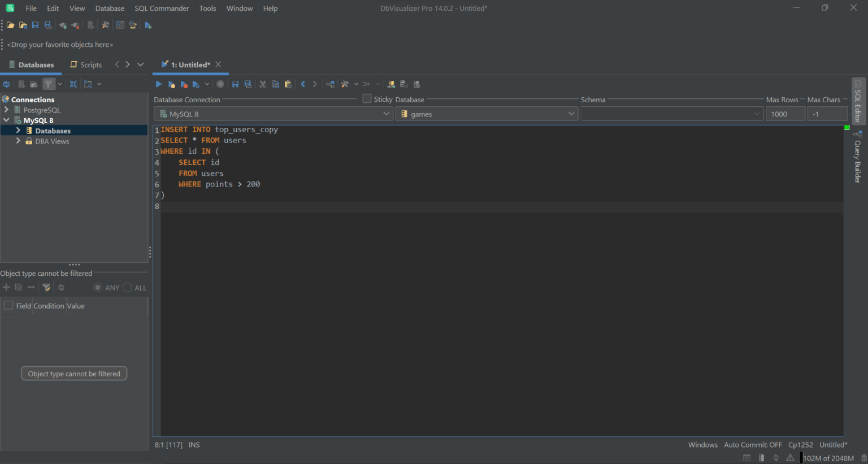This screenshot has height=464, width=868.
Task: Save the SQL script with the disk icon
Action: (235, 84)
